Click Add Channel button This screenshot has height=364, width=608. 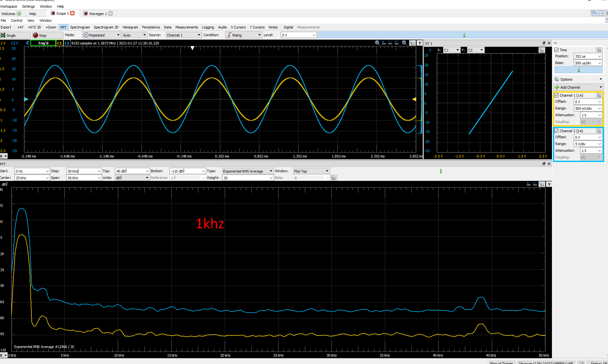579,87
